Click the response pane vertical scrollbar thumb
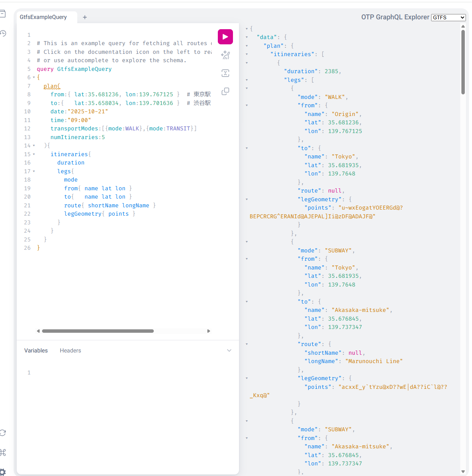 [x=463, y=62]
